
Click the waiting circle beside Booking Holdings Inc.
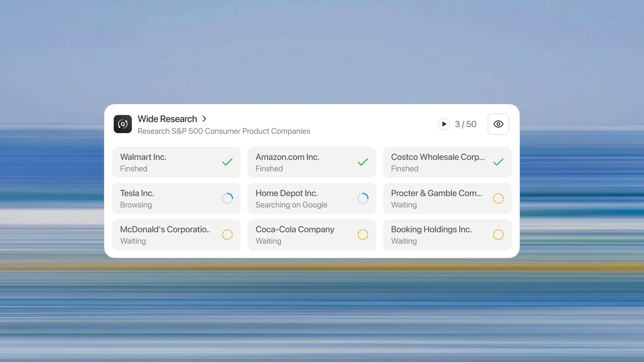(498, 234)
